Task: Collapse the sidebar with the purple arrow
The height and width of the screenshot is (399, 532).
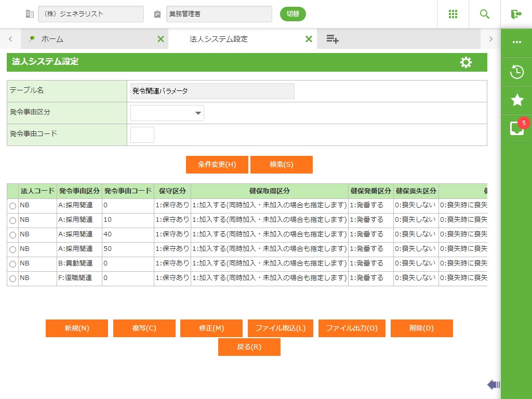Action: click(493, 384)
